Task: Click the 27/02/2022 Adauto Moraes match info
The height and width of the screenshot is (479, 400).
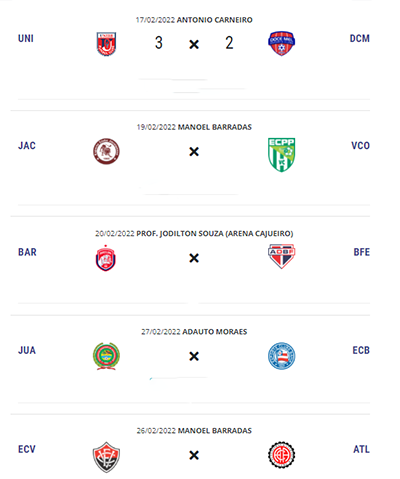Action: (194, 332)
